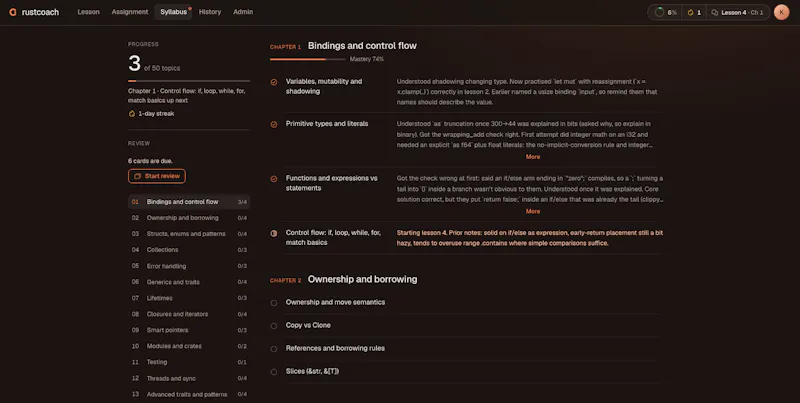The image size is (800, 403).
Task: Open the History tab
Action: click(x=210, y=12)
